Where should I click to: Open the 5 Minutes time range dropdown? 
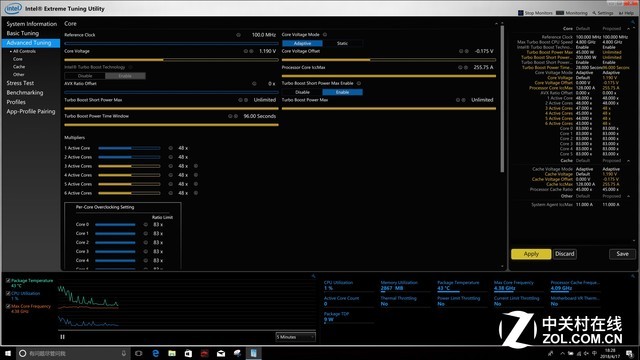pyautogui.click(x=296, y=337)
